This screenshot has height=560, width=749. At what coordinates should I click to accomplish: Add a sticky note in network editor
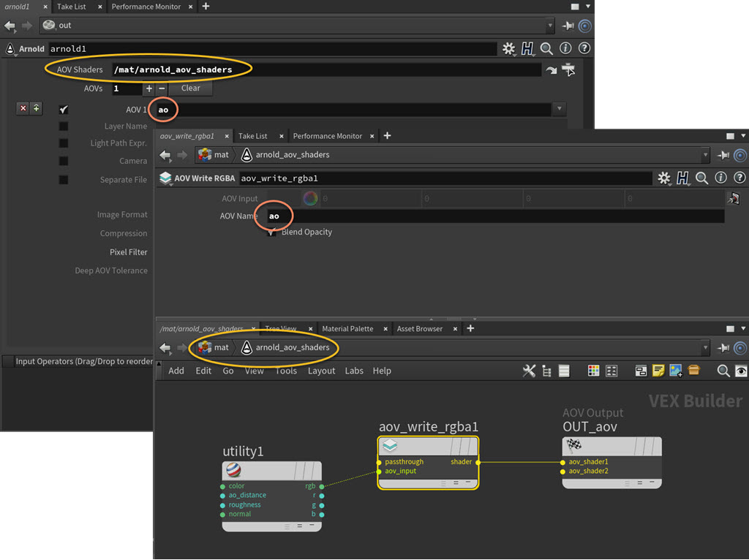tap(658, 371)
